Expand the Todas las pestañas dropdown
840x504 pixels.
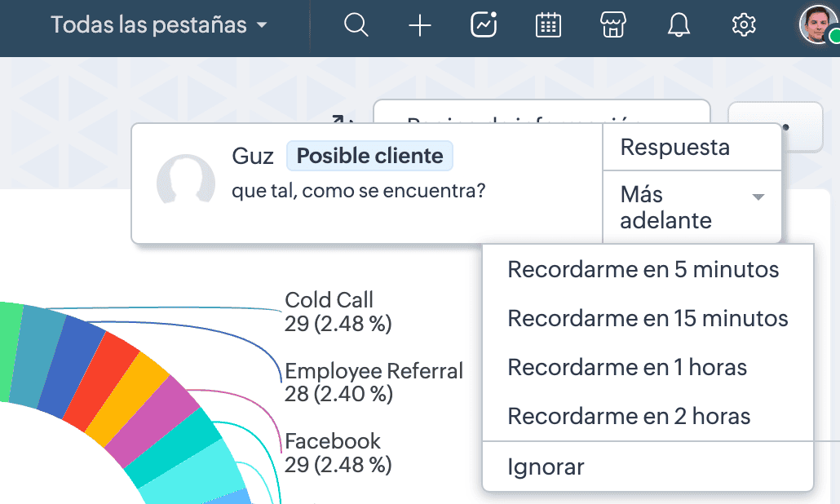(158, 24)
